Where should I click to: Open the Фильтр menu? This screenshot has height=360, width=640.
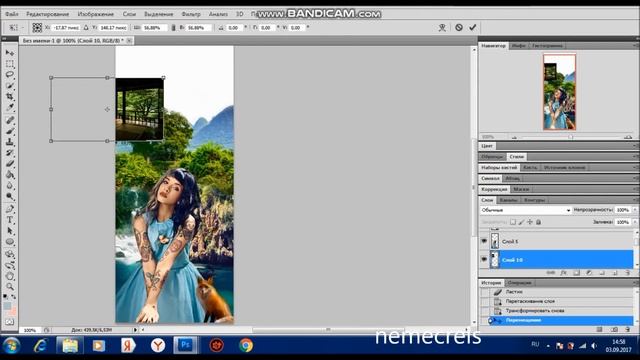pyautogui.click(x=191, y=14)
